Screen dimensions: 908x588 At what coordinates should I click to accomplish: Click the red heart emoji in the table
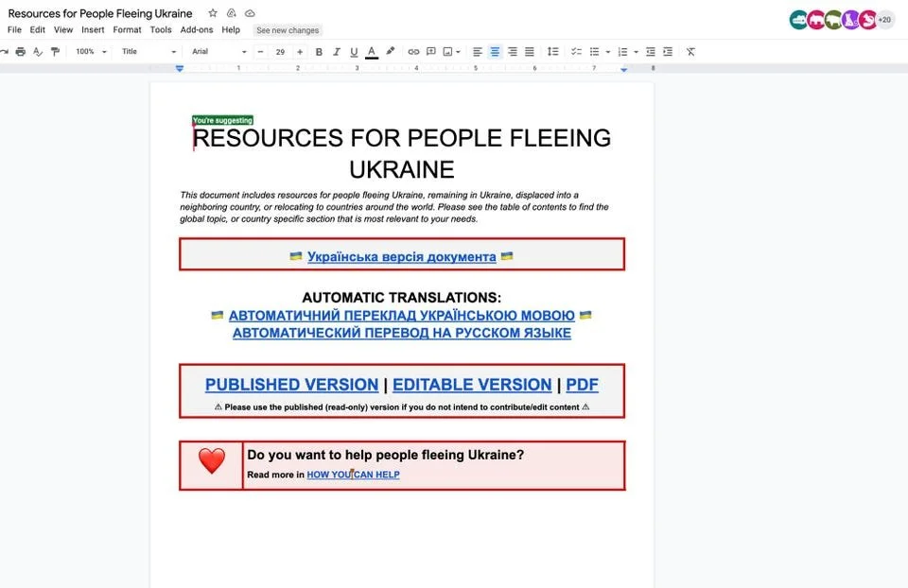[211, 461]
